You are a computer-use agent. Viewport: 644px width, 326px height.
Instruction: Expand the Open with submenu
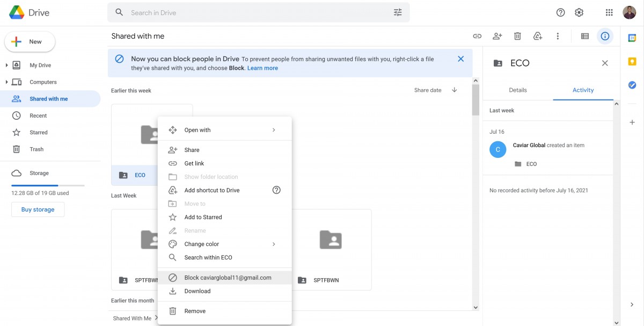click(x=273, y=129)
